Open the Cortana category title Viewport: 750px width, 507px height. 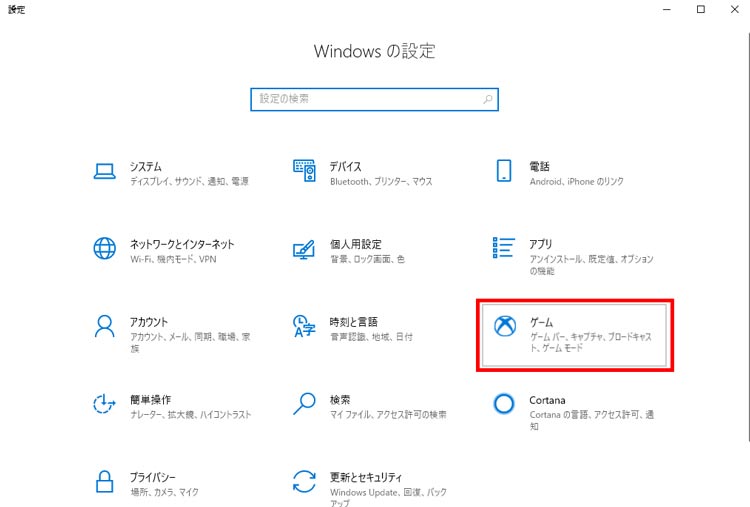click(x=547, y=400)
